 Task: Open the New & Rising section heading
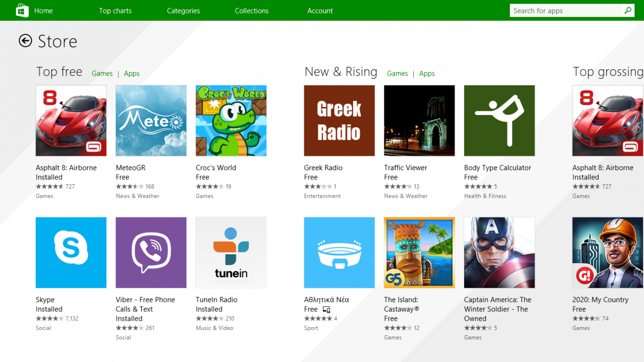(x=341, y=72)
